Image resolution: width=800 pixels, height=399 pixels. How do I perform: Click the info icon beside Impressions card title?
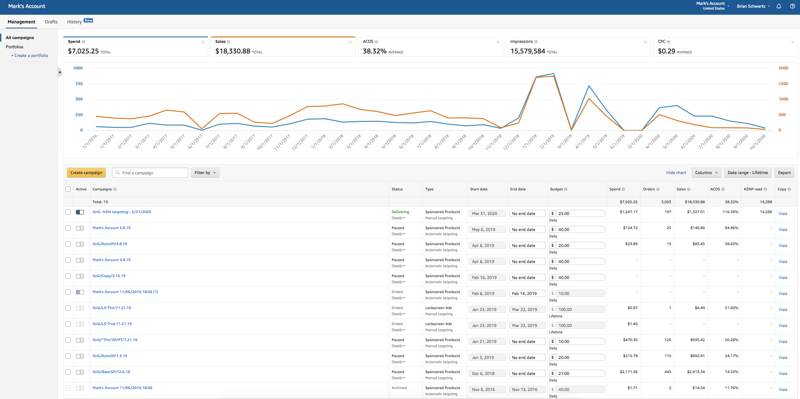coord(536,41)
